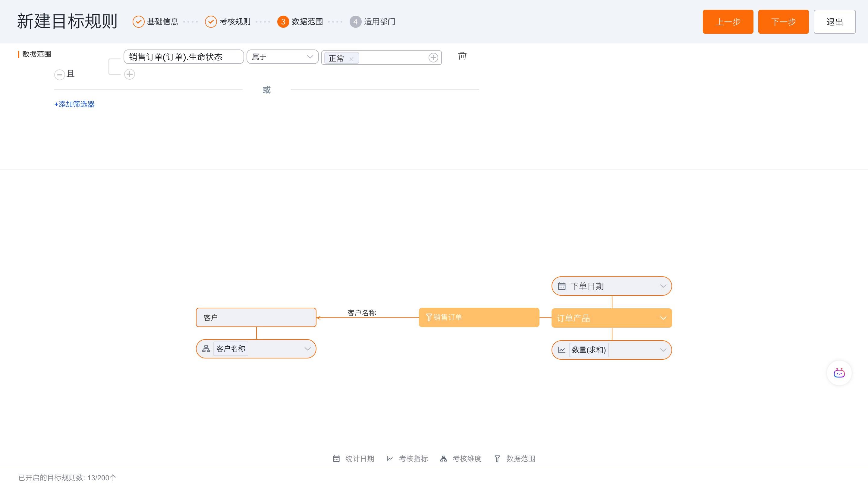
Task: Click the 下一步 button
Action: [x=783, y=22]
